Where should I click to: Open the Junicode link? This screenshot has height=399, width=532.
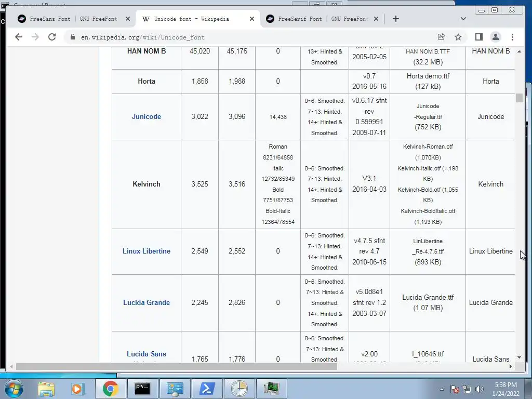146,117
